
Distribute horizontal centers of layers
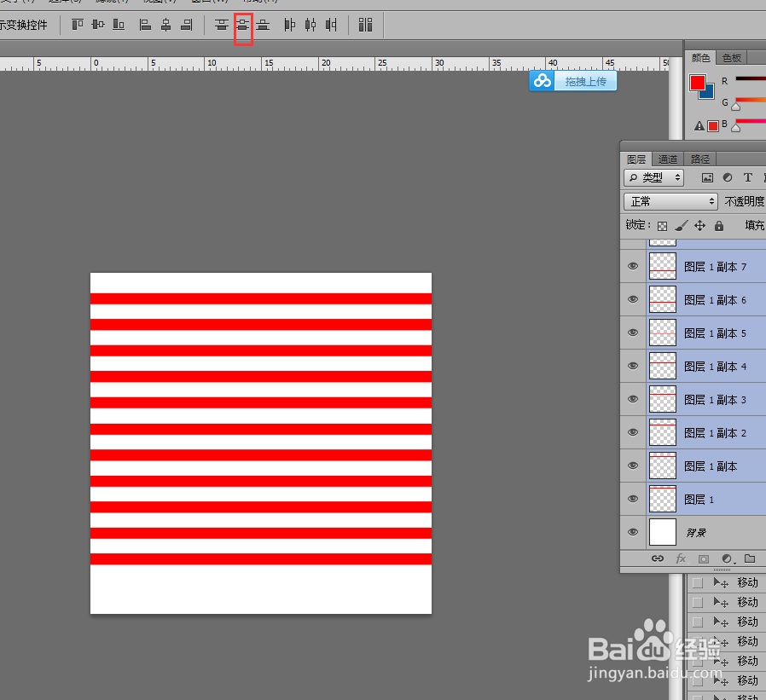(310, 25)
